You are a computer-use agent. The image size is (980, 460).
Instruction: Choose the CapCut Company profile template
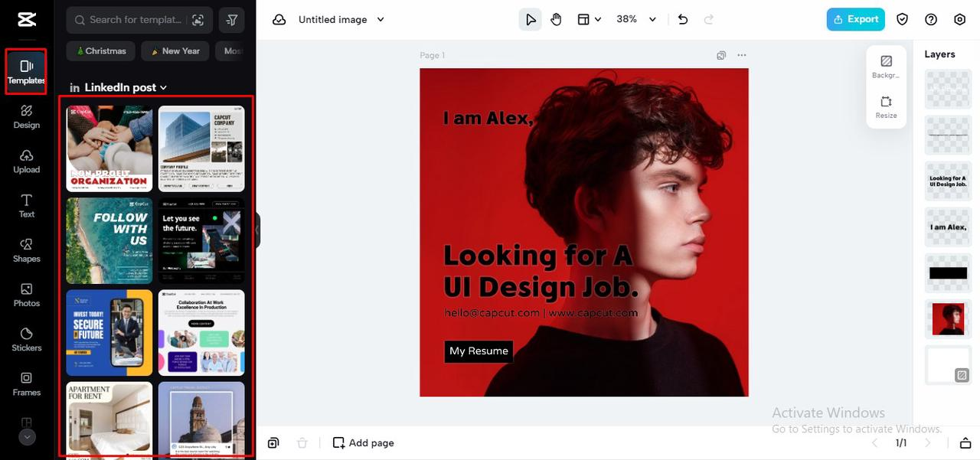click(201, 148)
